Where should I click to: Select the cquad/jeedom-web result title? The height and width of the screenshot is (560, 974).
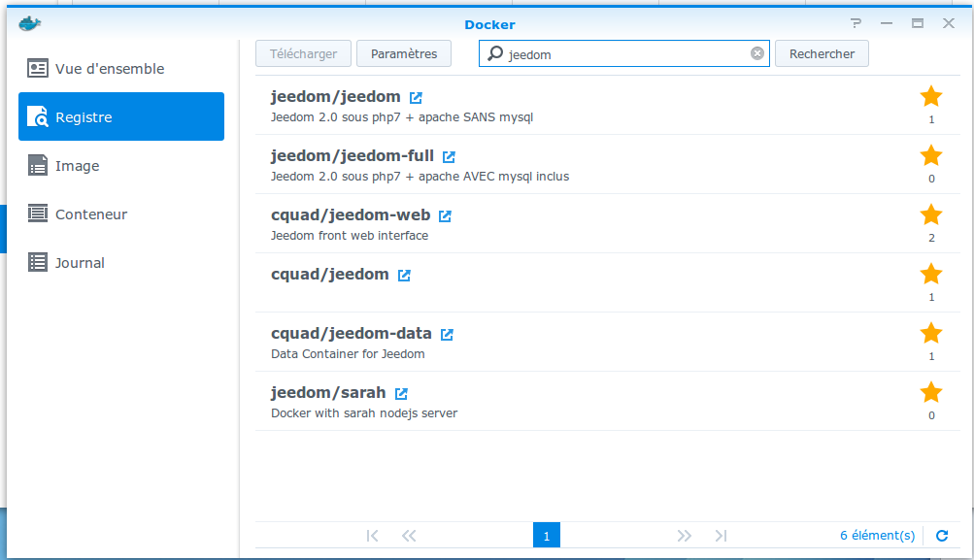point(351,214)
